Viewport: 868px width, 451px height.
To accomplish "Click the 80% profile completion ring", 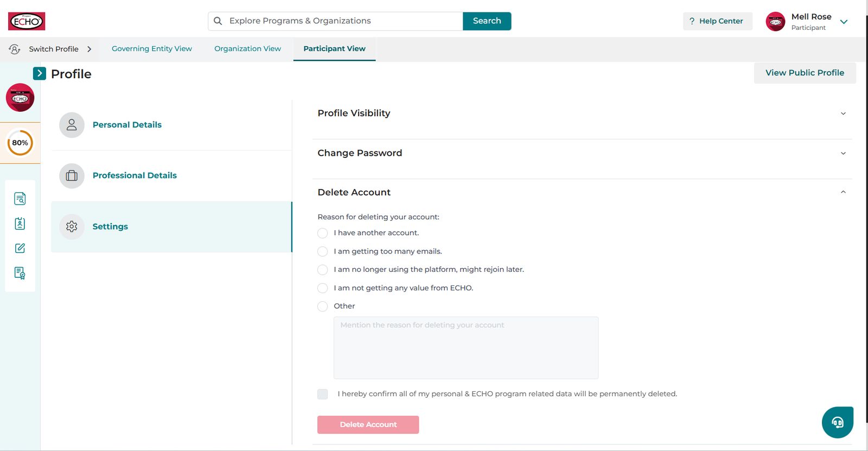I will [x=20, y=143].
